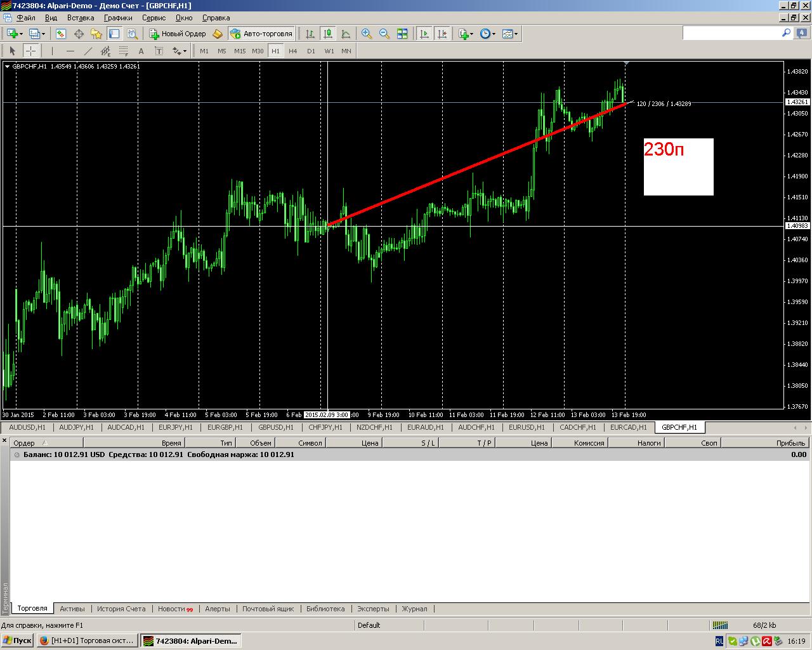812x650 pixels.
Task: Open the Сервис menu
Action: tap(154, 18)
